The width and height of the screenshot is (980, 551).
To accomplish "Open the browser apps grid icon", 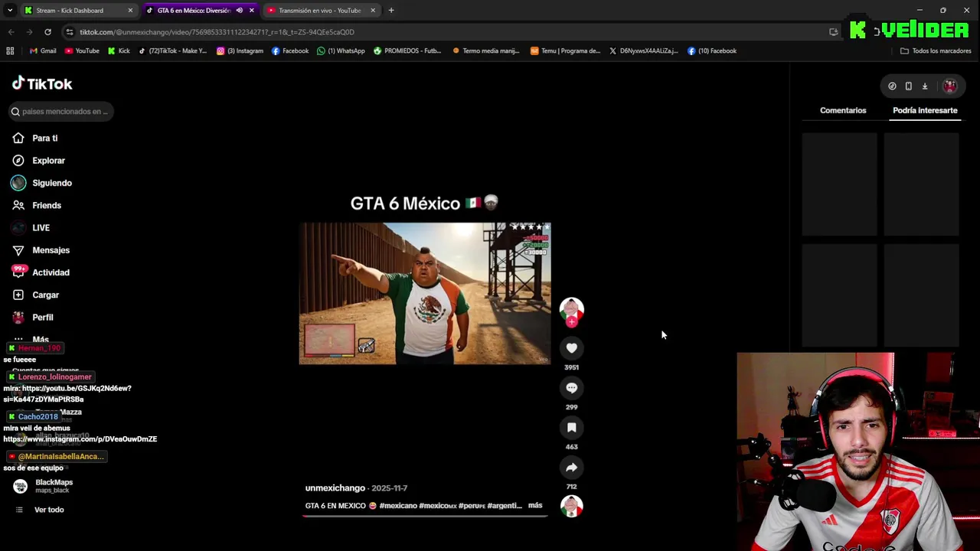I will point(10,51).
